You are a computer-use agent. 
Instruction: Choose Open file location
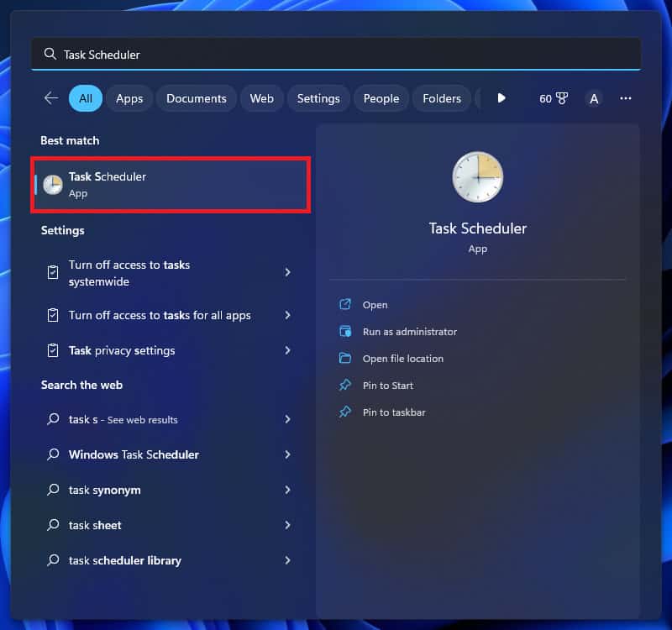pos(403,359)
